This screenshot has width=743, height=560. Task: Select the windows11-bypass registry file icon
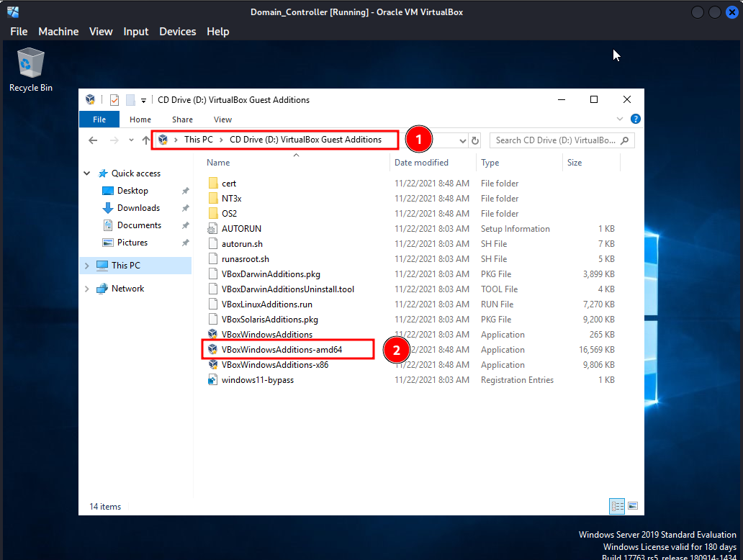pyautogui.click(x=213, y=380)
